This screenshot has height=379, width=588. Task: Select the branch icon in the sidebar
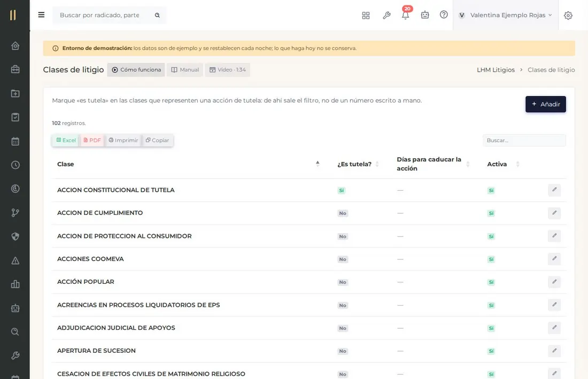tap(15, 213)
